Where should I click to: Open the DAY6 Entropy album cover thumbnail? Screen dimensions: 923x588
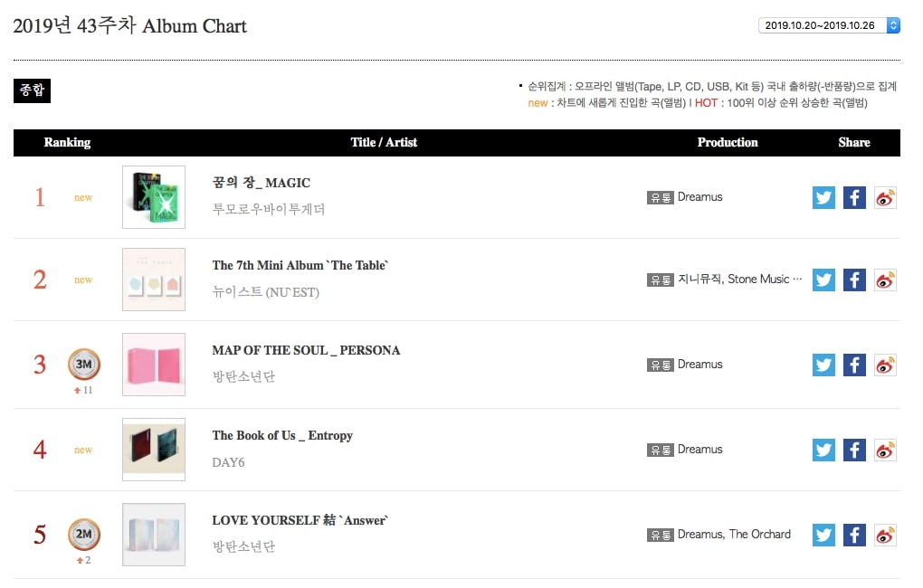pos(154,450)
